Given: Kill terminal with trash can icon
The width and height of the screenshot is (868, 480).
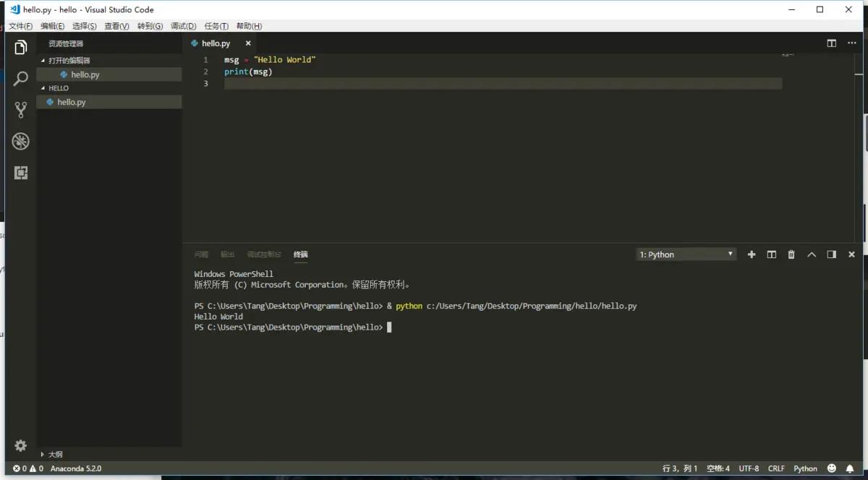Looking at the screenshot, I should 791,254.
